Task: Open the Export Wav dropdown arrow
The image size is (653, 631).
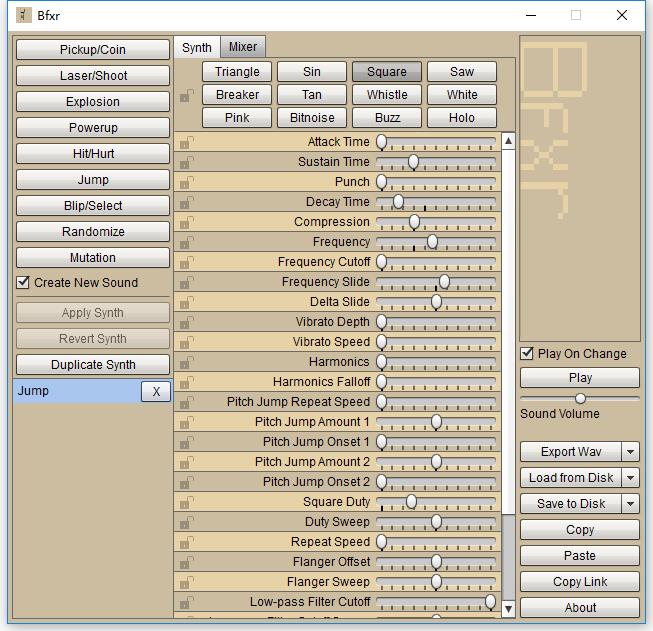Action: point(631,452)
